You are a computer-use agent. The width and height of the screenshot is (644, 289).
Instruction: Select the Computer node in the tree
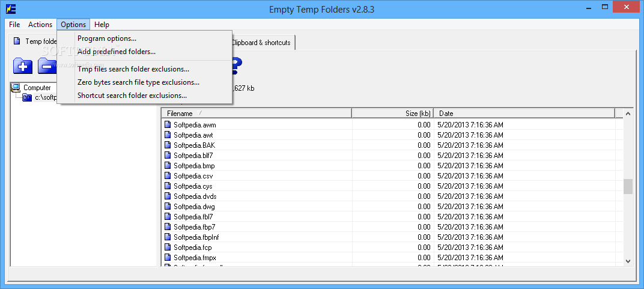(37, 88)
